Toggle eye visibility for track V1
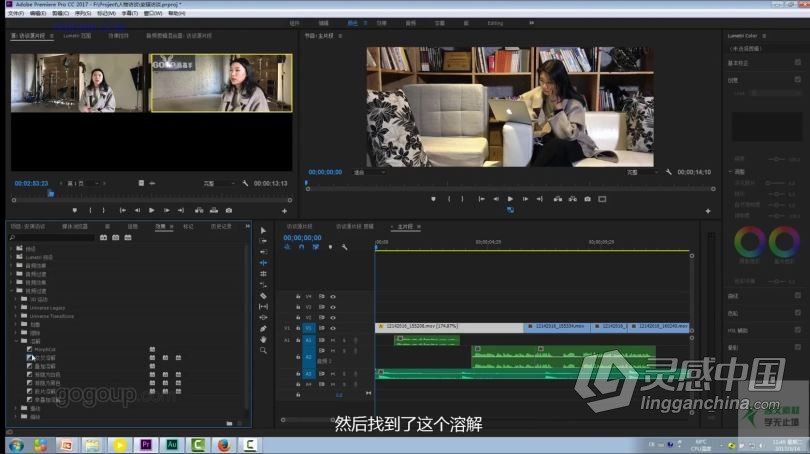Image resolution: width=810 pixels, height=454 pixels. coord(333,327)
